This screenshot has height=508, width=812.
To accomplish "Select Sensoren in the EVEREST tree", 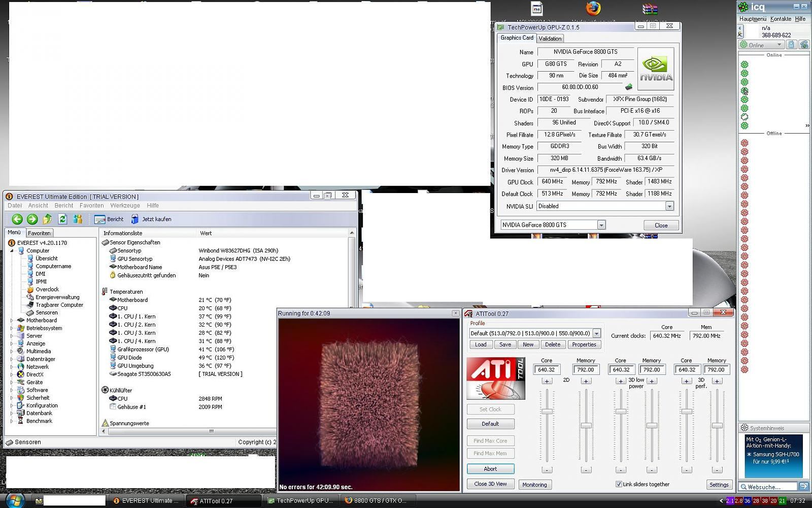I will (x=46, y=312).
